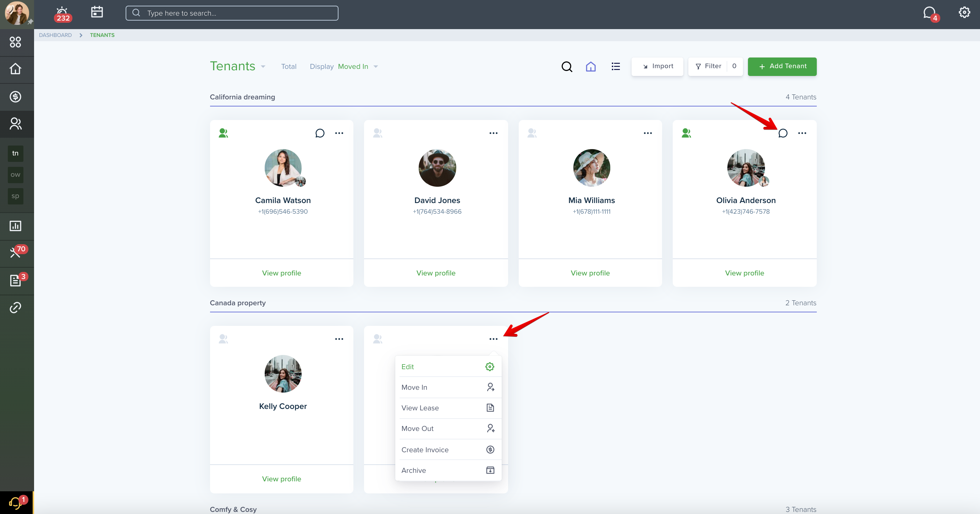Image resolution: width=980 pixels, height=514 pixels.
Task: Open the 'tn' tenants shortcut in sidebar
Action: click(15, 153)
